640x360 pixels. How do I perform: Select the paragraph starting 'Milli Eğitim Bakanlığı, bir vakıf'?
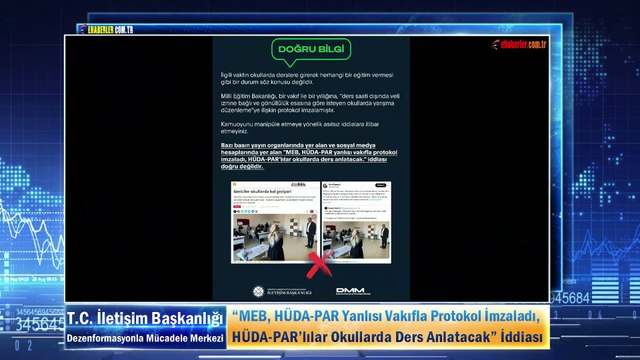(310, 103)
